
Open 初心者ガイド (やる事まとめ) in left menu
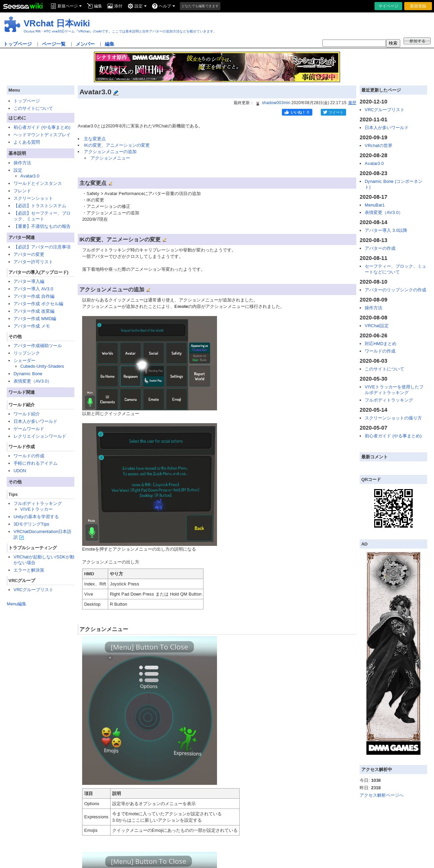[x=42, y=127]
